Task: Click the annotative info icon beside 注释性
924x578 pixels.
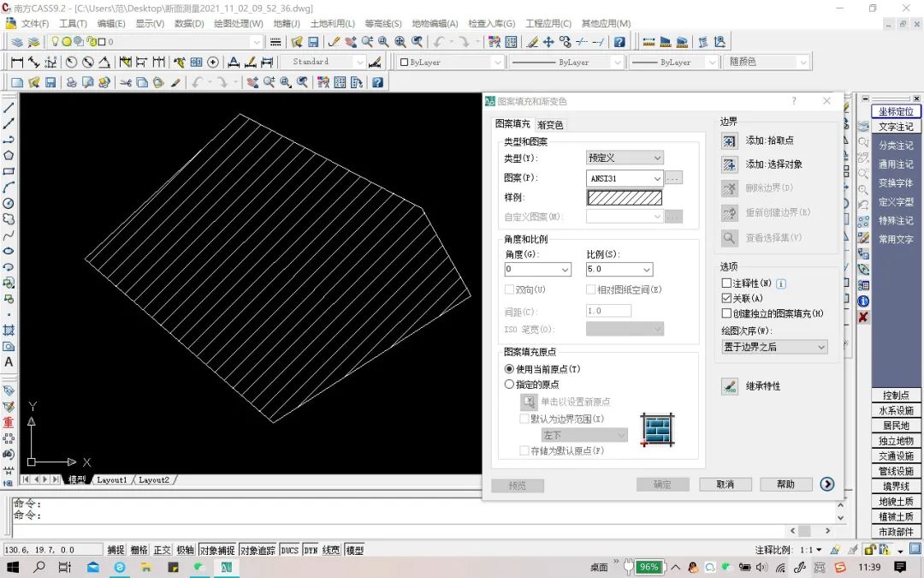Action: click(x=781, y=283)
